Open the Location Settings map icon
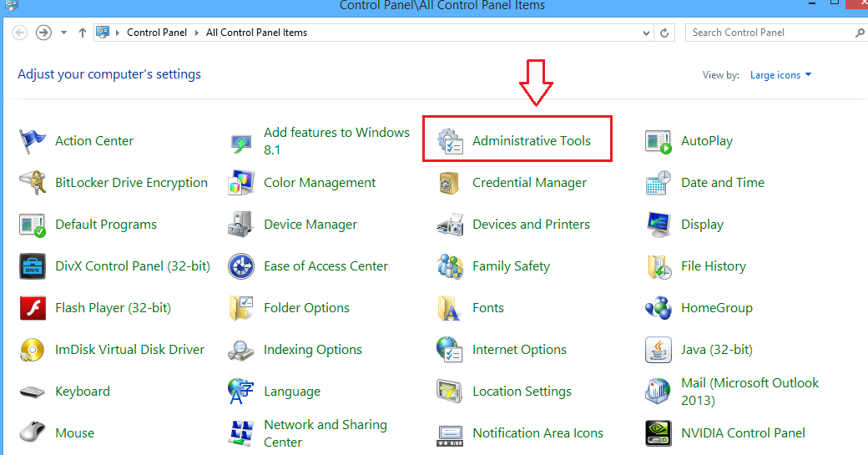The width and height of the screenshot is (868, 455). tap(450, 392)
